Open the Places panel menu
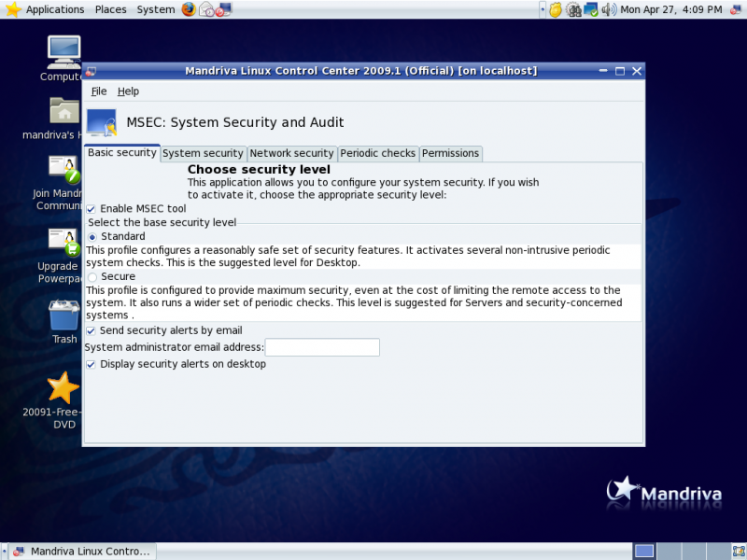 (110, 9)
